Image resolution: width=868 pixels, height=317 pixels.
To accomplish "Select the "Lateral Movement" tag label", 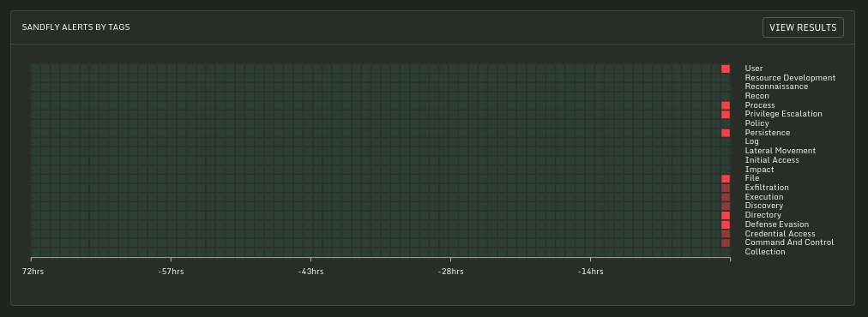I will [x=780, y=151].
